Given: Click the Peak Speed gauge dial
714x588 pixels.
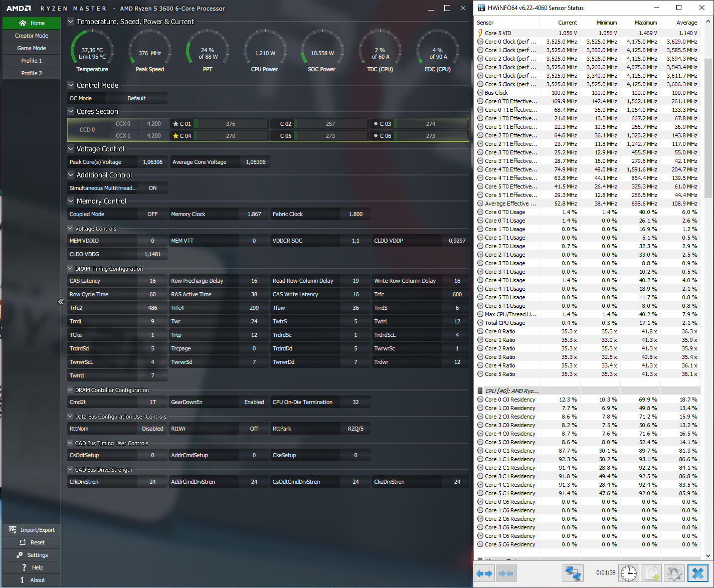Looking at the screenshot, I should pos(150,51).
